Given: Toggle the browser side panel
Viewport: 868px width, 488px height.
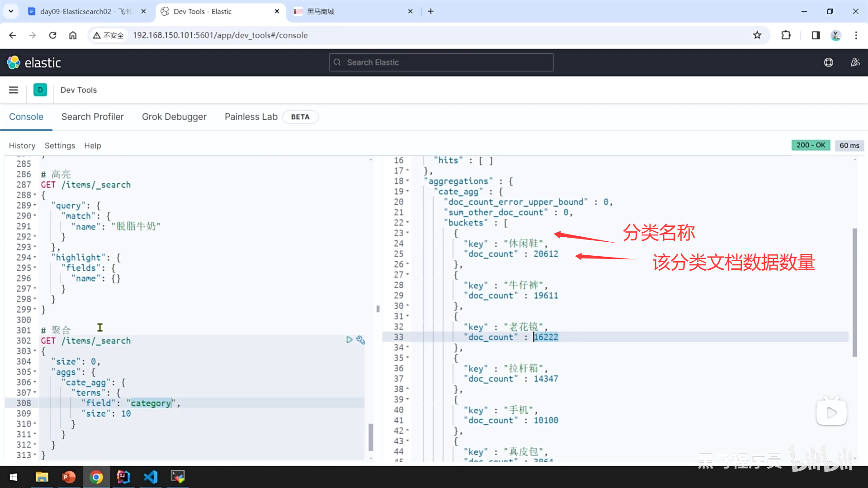Looking at the screenshot, I should coord(816,35).
